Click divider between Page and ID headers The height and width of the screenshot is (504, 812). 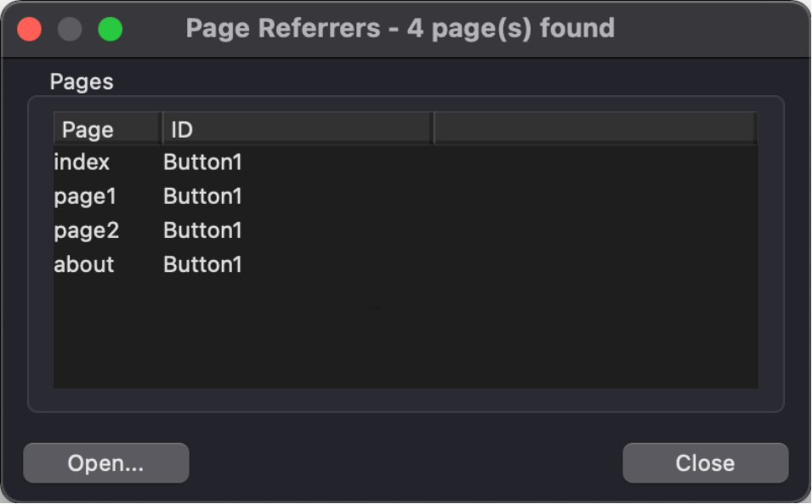pyautogui.click(x=162, y=129)
